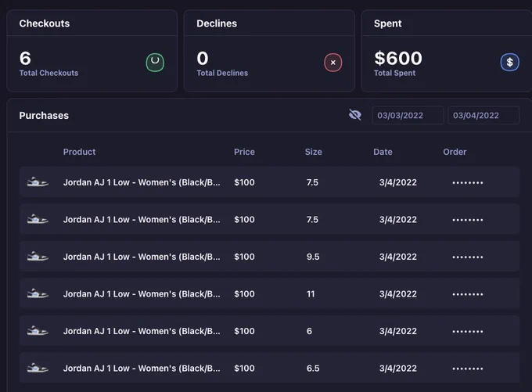The width and height of the screenshot is (532, 392).
Task: Click sneaker thumbnail of the size 6.5 purchase
Action: (38, 368)
